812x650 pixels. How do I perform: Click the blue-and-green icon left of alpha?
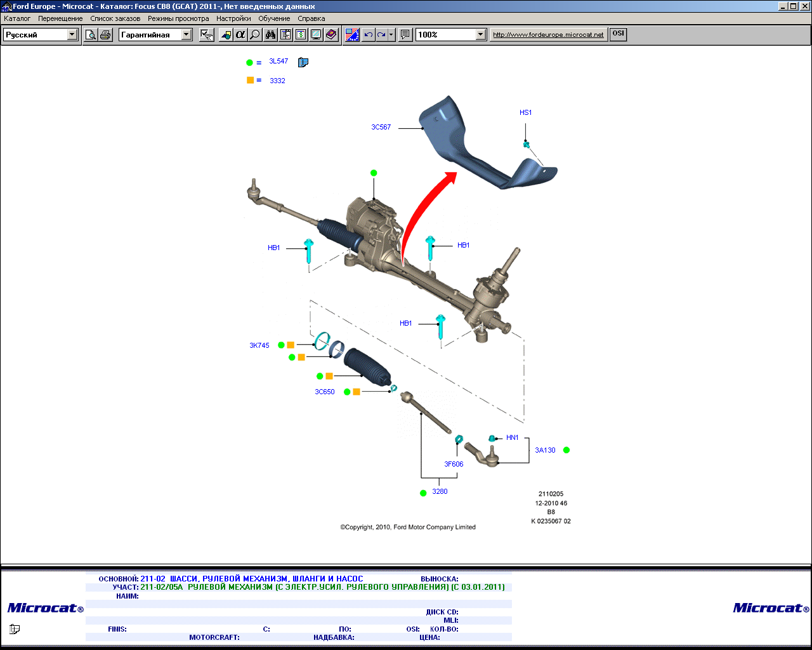pos(225,35)
